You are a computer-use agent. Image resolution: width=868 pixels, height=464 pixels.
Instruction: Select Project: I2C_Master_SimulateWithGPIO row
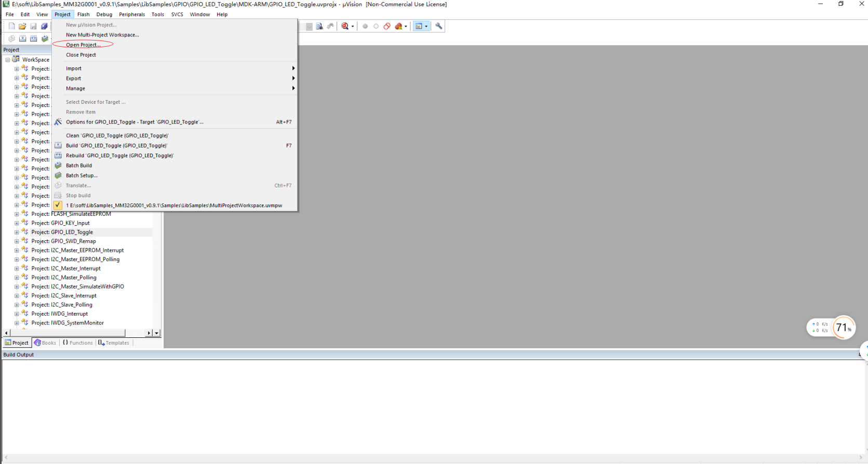click(77, 286)
